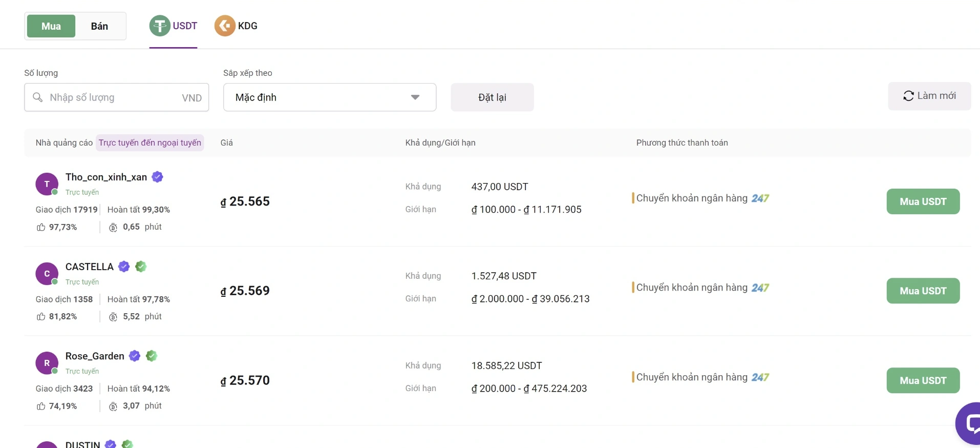
Task: Click CASTELLA avatar C
Action: [47, 274]
